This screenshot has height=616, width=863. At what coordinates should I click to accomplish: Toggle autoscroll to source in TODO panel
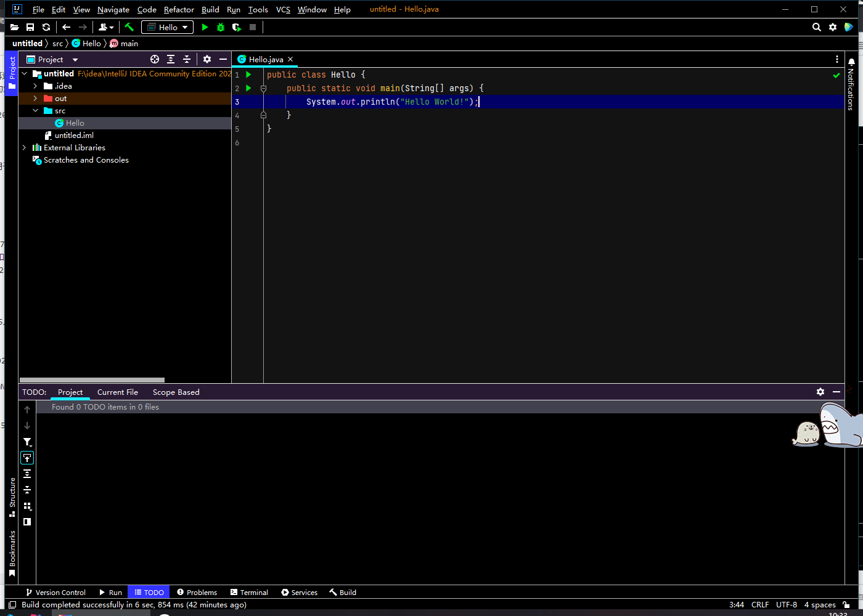click(27, 458)
